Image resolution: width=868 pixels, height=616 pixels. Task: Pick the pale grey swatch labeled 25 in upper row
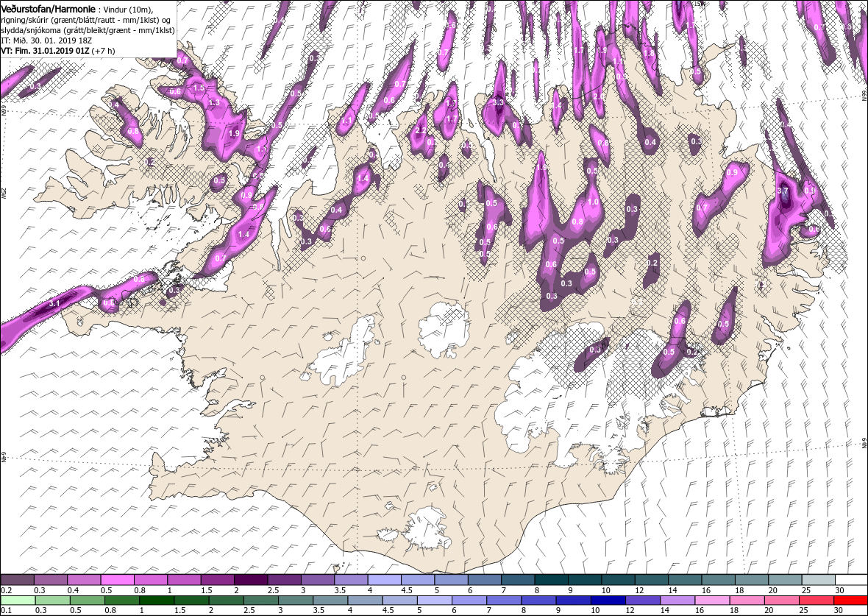tap(818, 580)
